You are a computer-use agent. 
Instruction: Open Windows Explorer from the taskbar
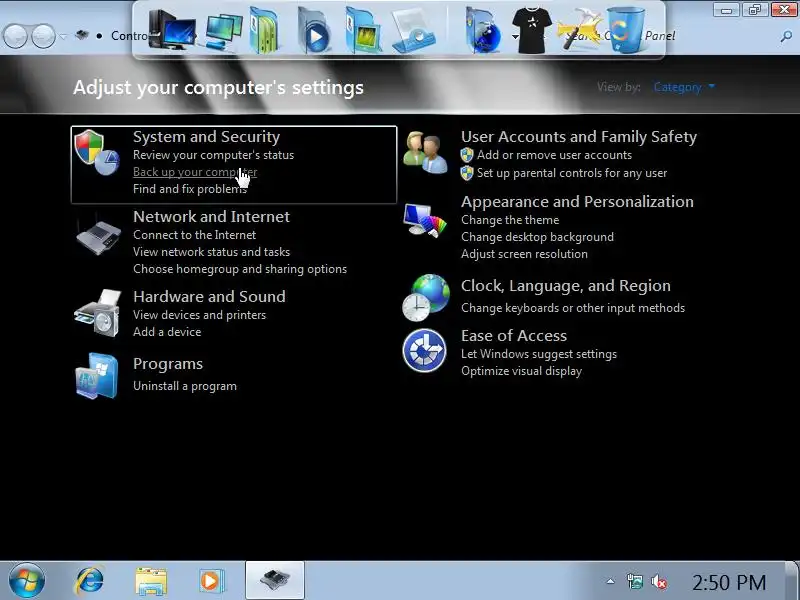tap(151, 581)
